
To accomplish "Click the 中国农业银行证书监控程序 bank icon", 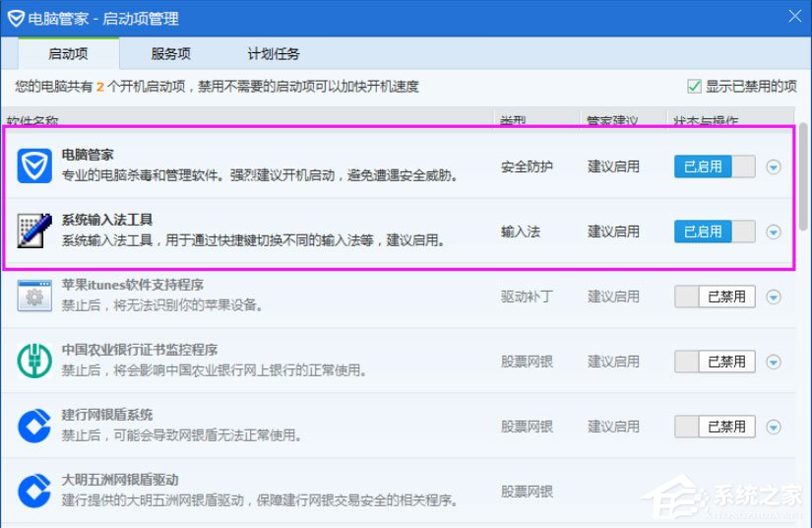I will (34, 362).
